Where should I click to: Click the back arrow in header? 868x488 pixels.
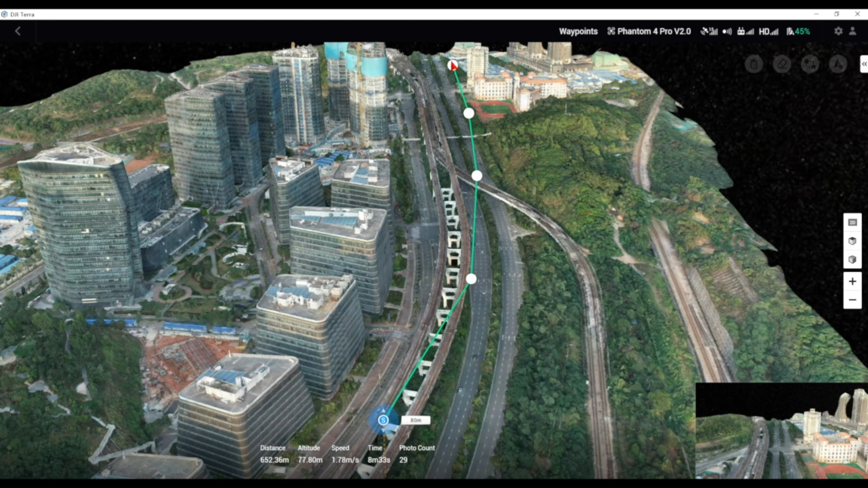[18, 31]
